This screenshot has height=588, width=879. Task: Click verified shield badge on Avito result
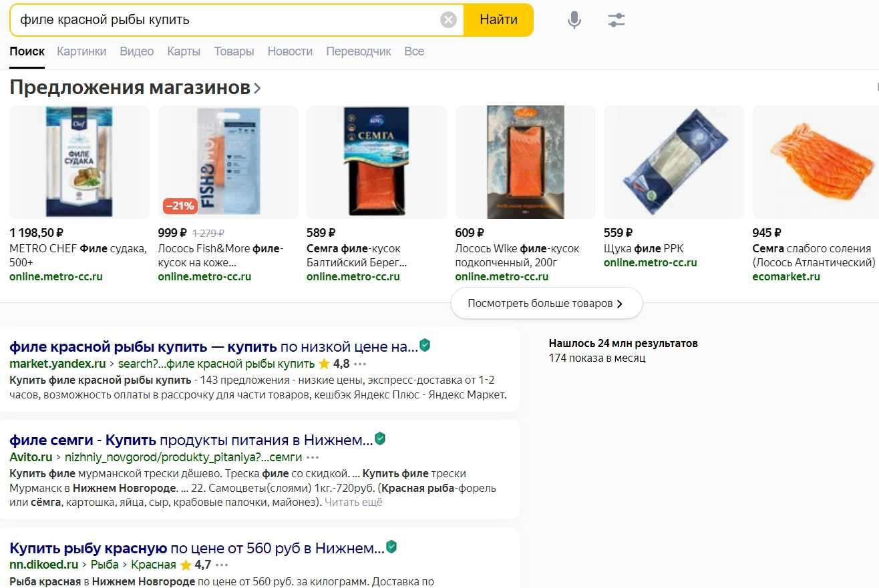pyautogui.click(x=379, y=438)
